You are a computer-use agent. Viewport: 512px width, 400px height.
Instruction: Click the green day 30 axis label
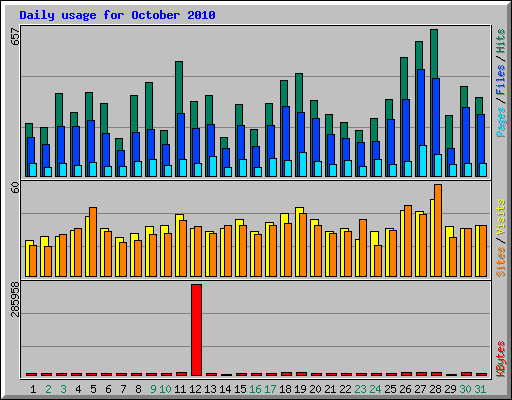pyautogui.click(x=465, y=389)
